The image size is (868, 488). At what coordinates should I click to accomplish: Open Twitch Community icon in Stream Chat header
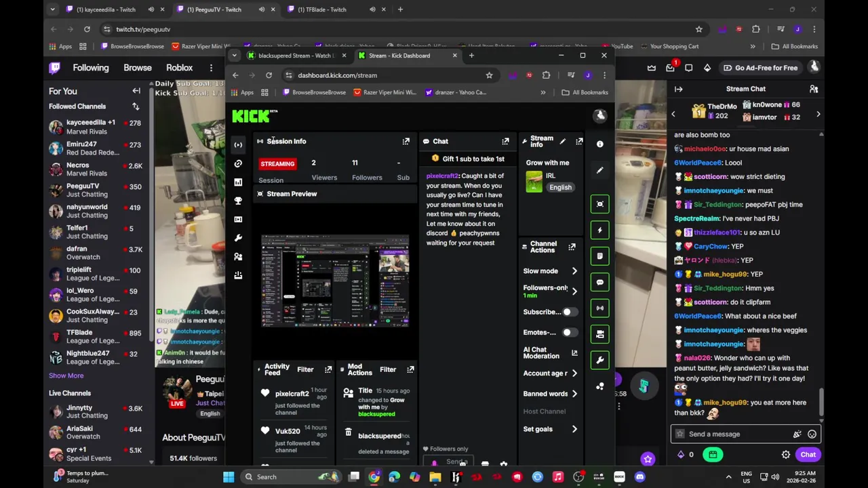(x=814, y=89)
